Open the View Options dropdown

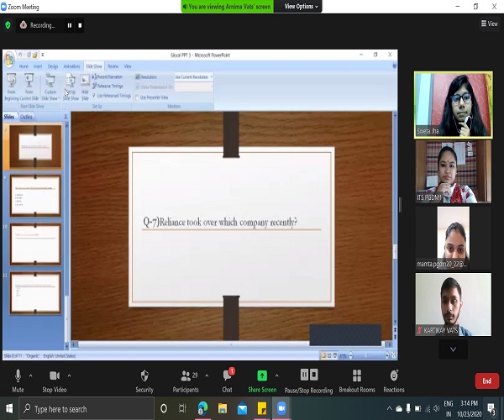coord(301,7)
